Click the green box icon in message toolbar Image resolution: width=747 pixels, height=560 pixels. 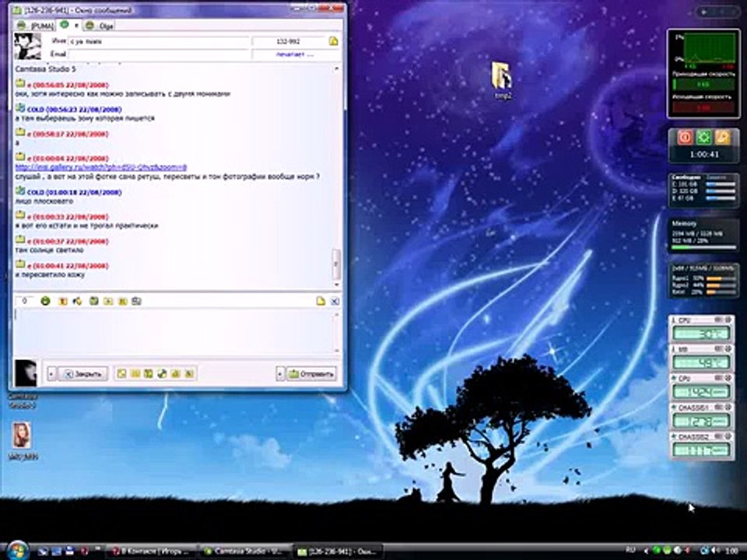(94, 301)
